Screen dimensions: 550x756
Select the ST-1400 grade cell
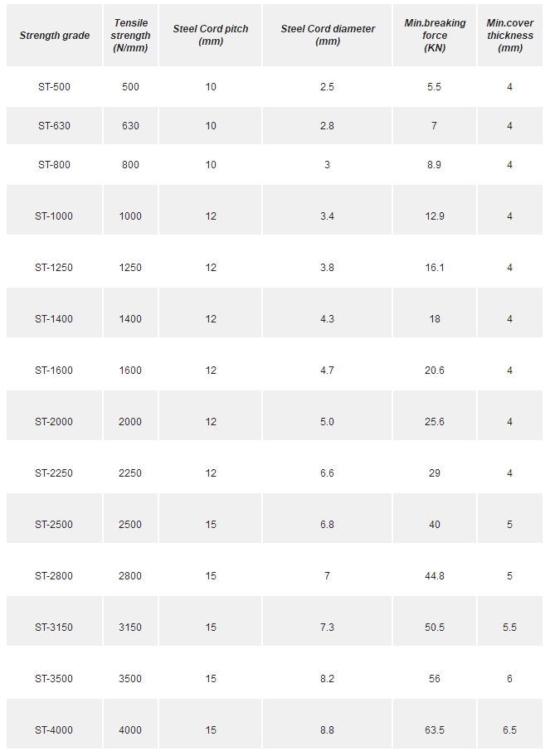(x=54, y=319)
